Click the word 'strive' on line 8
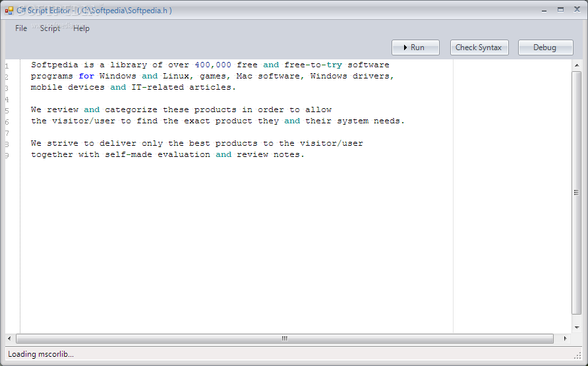Viewport: 588px width, 366px height. pos(63,144)
